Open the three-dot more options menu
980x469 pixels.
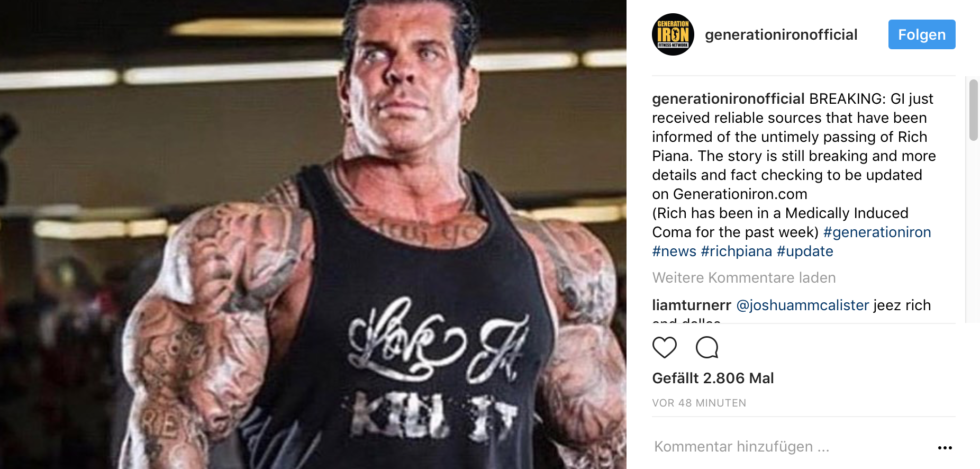tap(945, 448)
